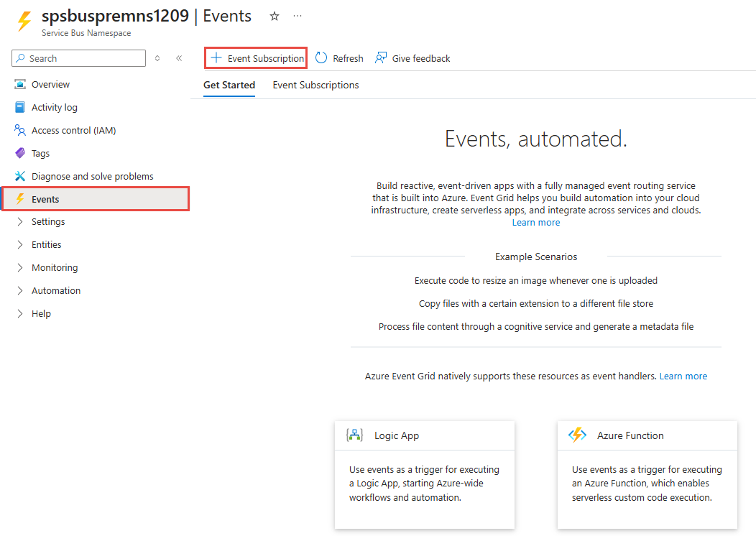Open the ellipsis more options menu in the header
This screenshot has width=756, height=536.
point(298,17)
